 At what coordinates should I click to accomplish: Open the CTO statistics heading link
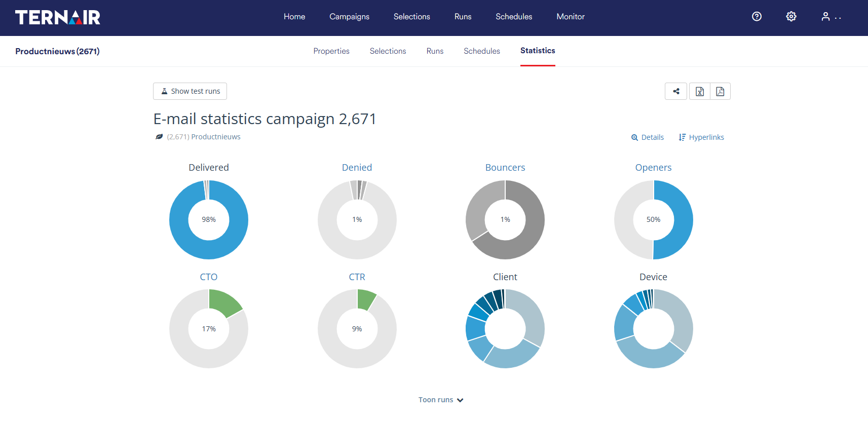click(209, 277)
